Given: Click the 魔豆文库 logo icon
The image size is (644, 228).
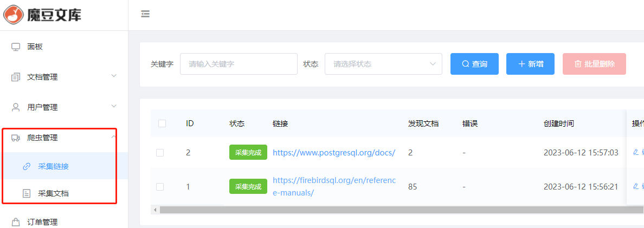Looking at the screenshot, I should [x=14, y=15].
